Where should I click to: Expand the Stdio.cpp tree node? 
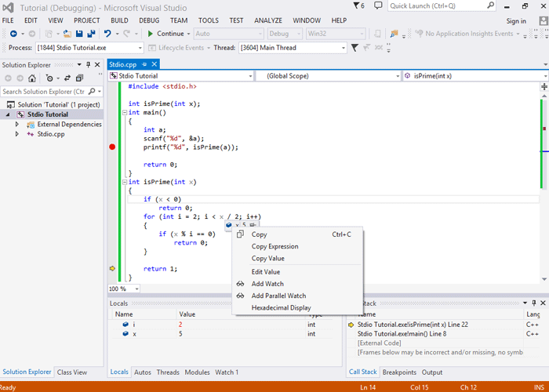point(16,134)
